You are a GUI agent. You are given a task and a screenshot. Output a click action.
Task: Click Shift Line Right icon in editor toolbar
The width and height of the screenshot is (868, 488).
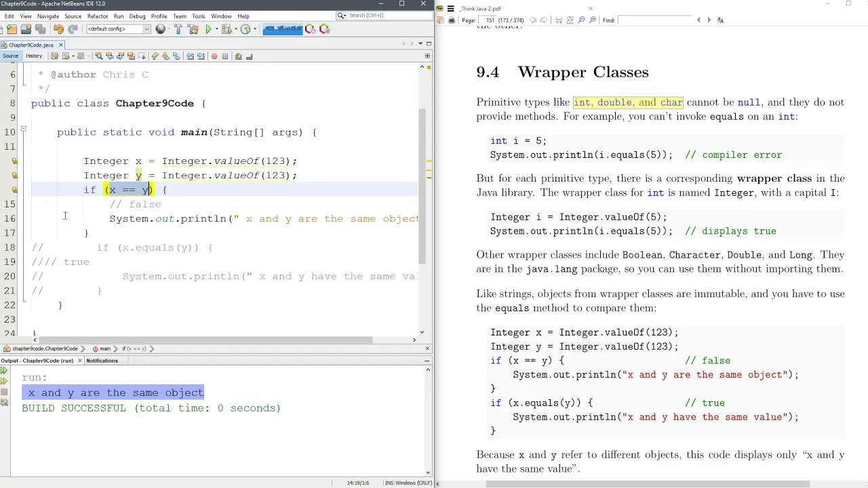[201, 56]
